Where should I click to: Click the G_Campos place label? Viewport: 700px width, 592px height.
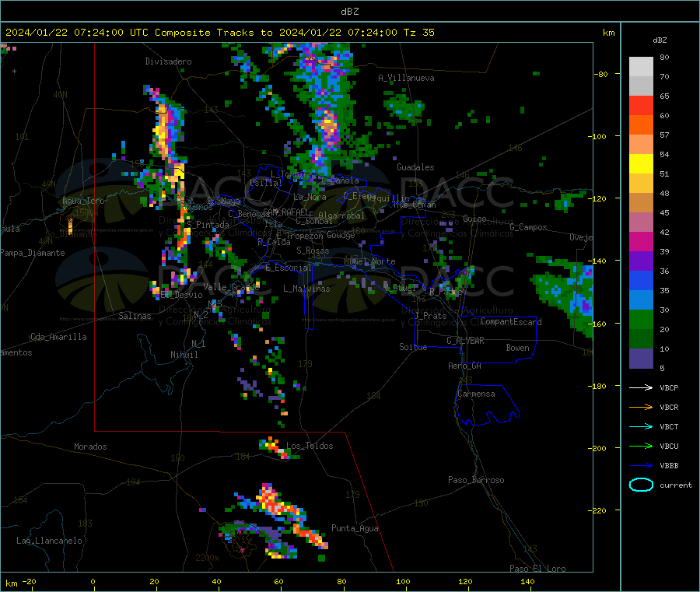pyautogui.click(x=528, y=227)
